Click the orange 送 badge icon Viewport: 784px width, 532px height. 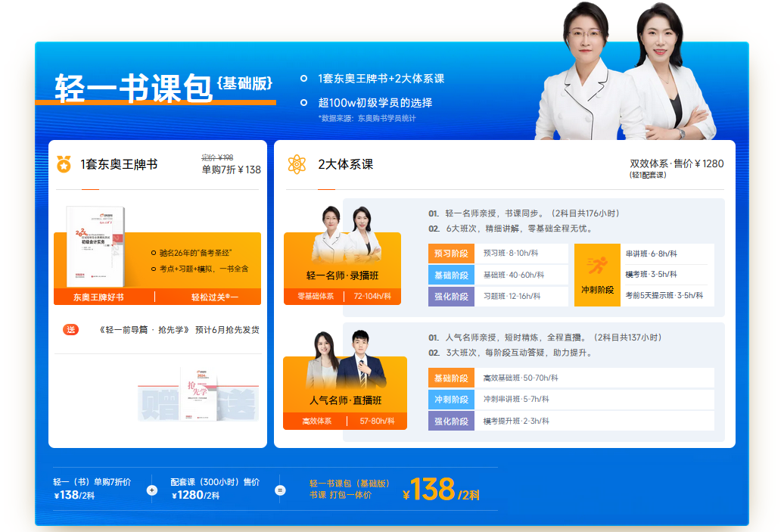click(72, 331)
